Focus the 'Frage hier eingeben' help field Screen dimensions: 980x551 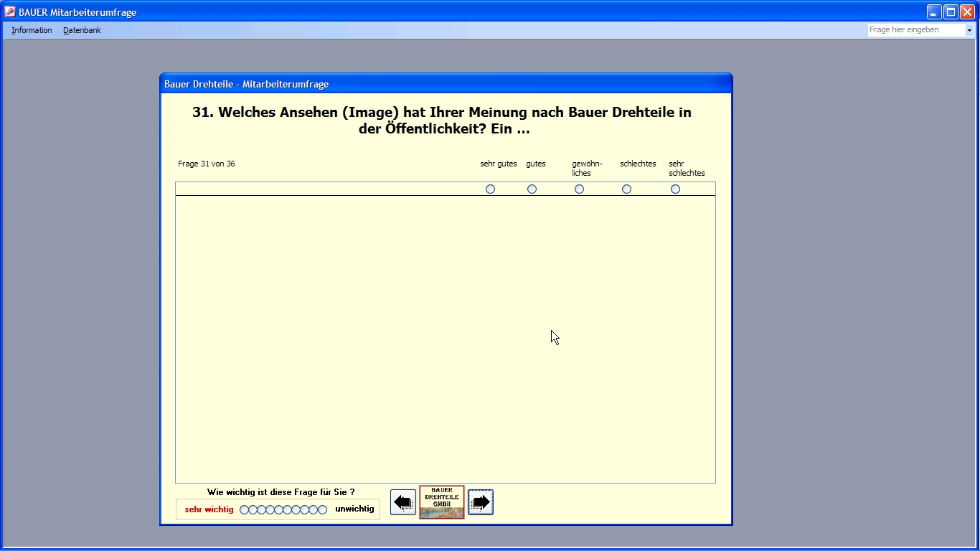[916, 30]
